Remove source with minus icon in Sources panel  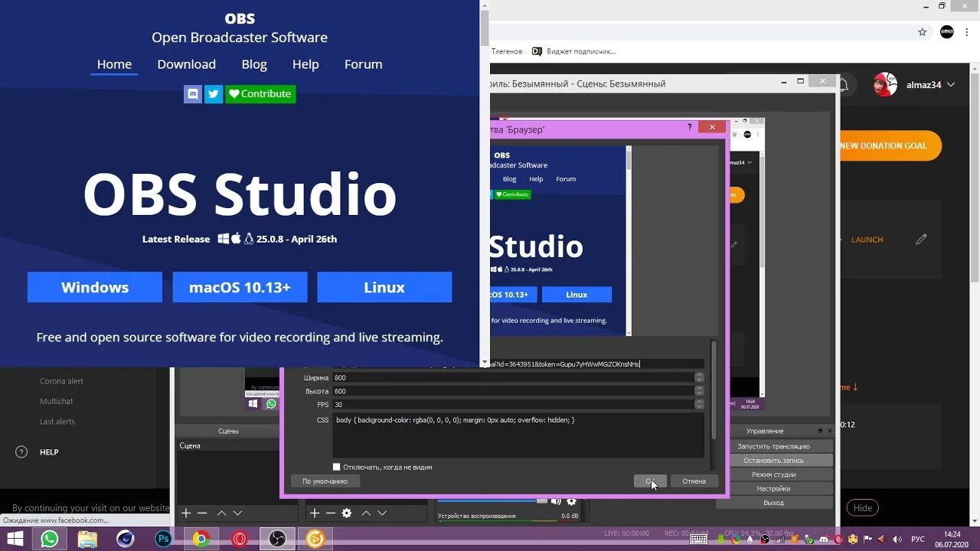tap(331, 513)
